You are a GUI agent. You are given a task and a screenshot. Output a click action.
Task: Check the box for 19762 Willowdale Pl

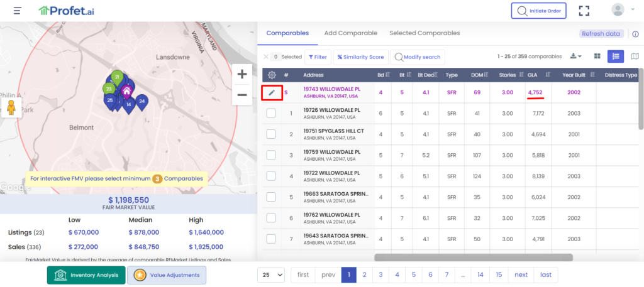coord(271,218)
